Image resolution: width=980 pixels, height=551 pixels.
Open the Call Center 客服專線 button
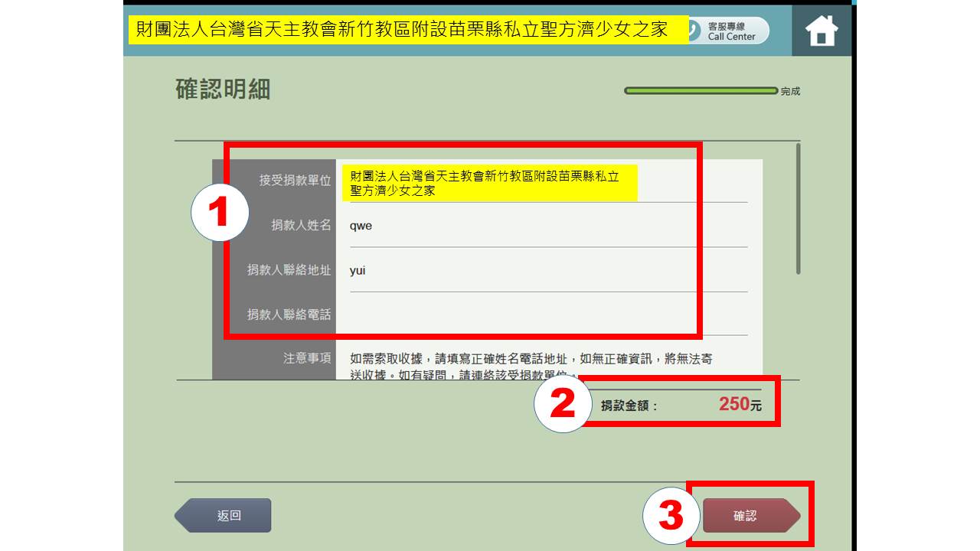(728, 31)
